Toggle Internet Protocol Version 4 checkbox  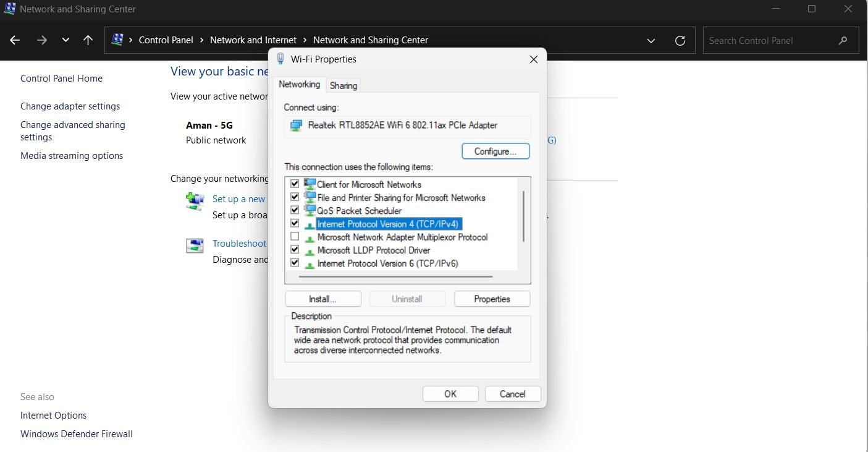(295, 223)
